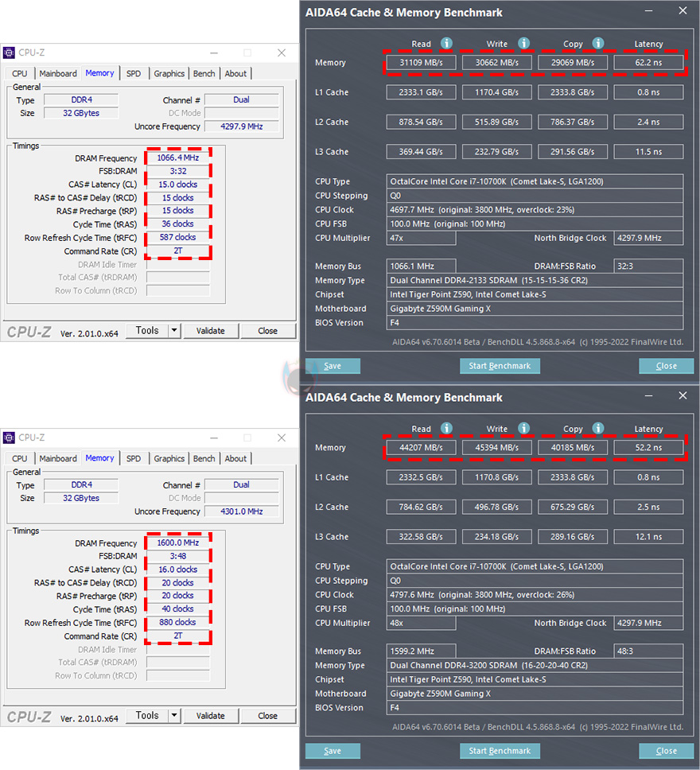The height and width of the screenshot is (770, 700).
Task: Open About tab in top CPU-Z window
Action: click(235, 74)
